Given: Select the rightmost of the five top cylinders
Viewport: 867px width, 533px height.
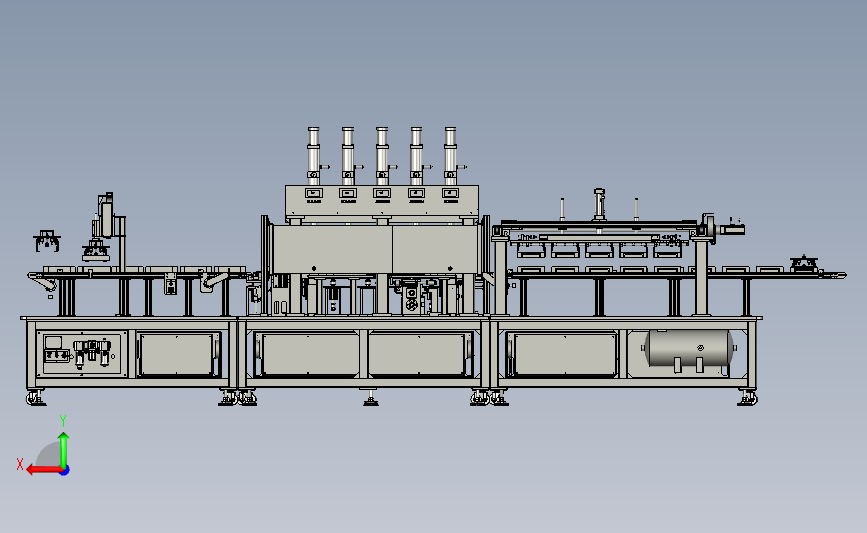Looking at the screenshot, I should 451,156.
